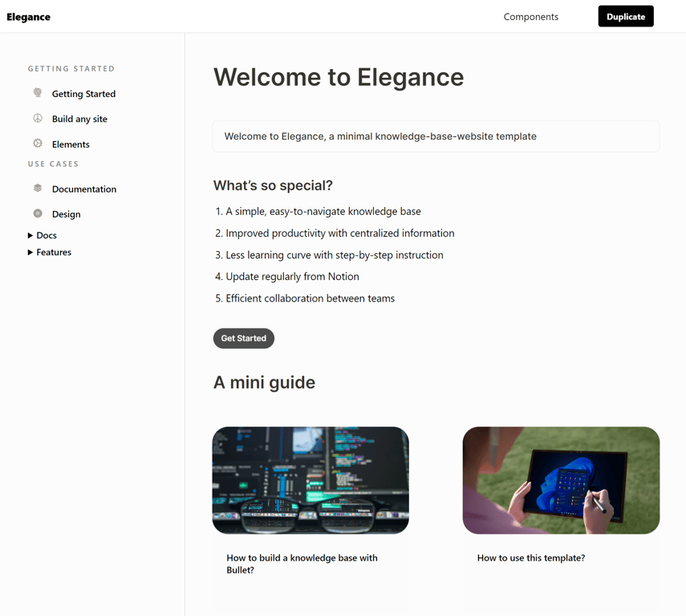Open the Getting Started page from sidebar
Image resolution: width=686 pixels, height=616 pixels.
pos(83,93)
